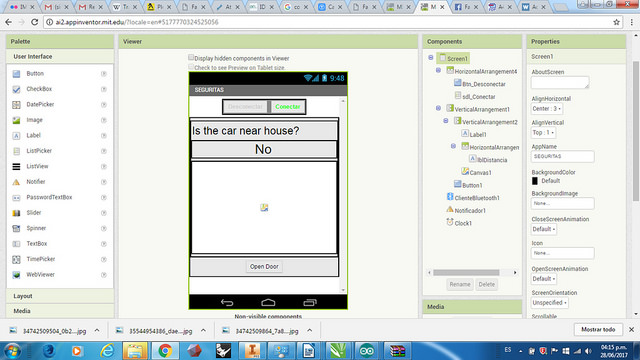
Task: Collapse nested HorizontalArrangement node under Label1
Action: coord(453,146)
